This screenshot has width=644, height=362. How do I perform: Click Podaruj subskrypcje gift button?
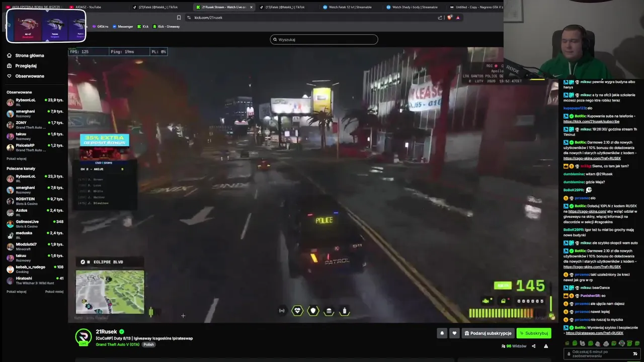pyautogui.click(x=488, y=333)
